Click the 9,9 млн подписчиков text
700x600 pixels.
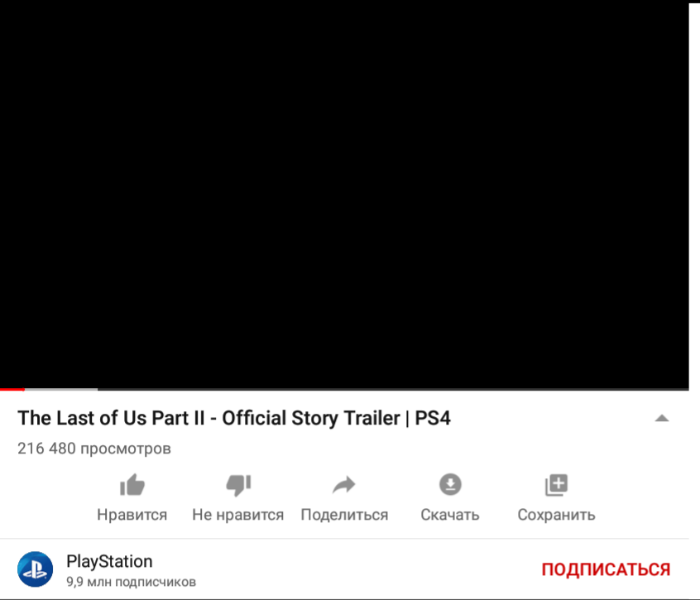(x=132, y=582)
